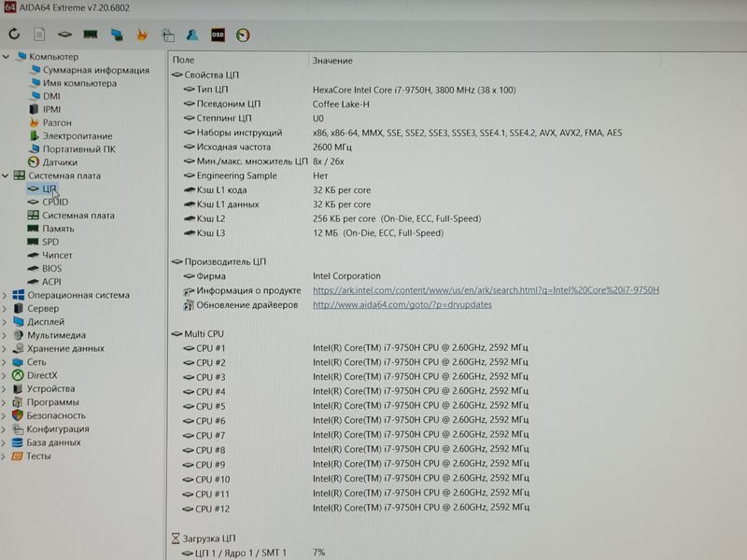Screen dimensions: 747x560
Task: Click the blue monitor toolbar icon
Action: coord(117,35)
